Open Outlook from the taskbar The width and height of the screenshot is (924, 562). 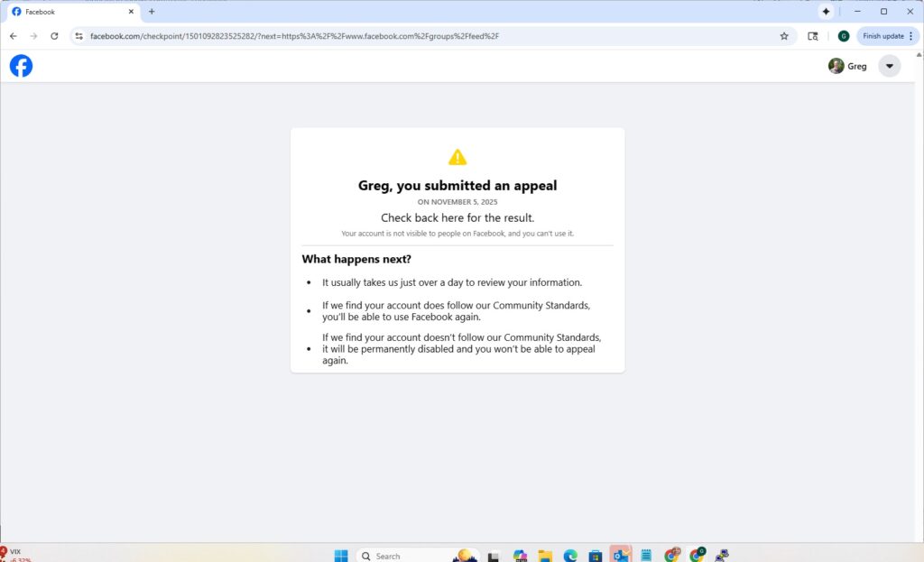pyautogui.click(x=620, y=555)
